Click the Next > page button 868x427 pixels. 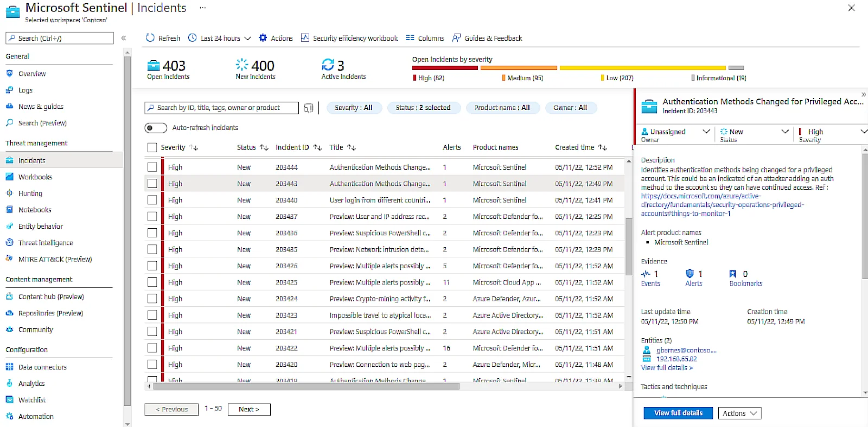pyautogui.click(x=249, y=410)
